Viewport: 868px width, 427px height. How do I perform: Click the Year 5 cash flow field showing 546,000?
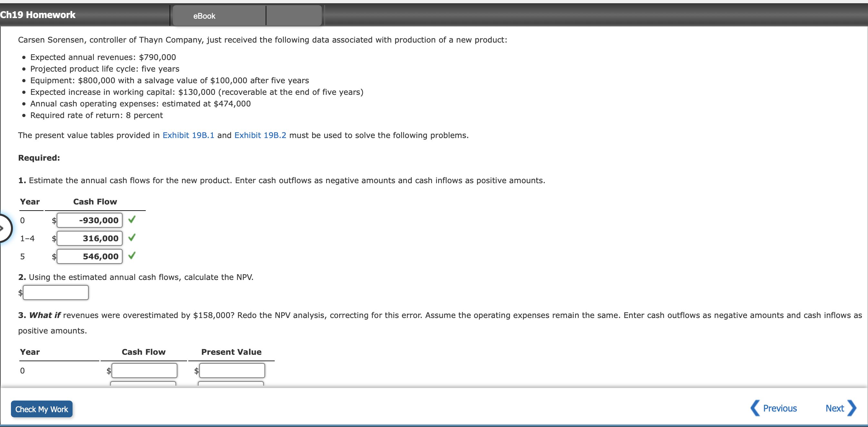(x=90, y=256)
